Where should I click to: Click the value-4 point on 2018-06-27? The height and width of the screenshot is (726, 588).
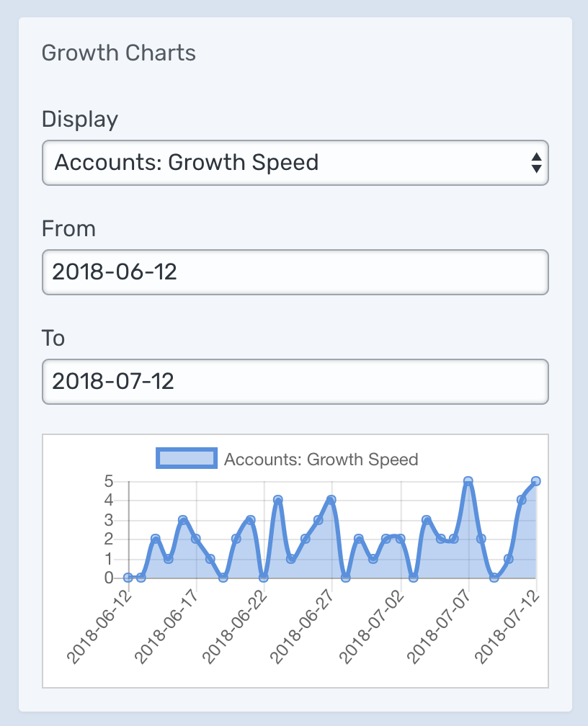(331, 500)
